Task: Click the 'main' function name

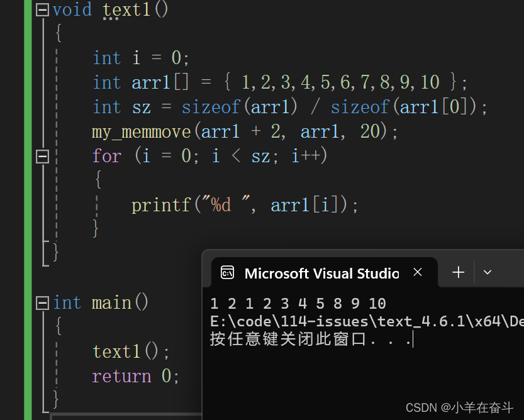Action: click(111, 302)
